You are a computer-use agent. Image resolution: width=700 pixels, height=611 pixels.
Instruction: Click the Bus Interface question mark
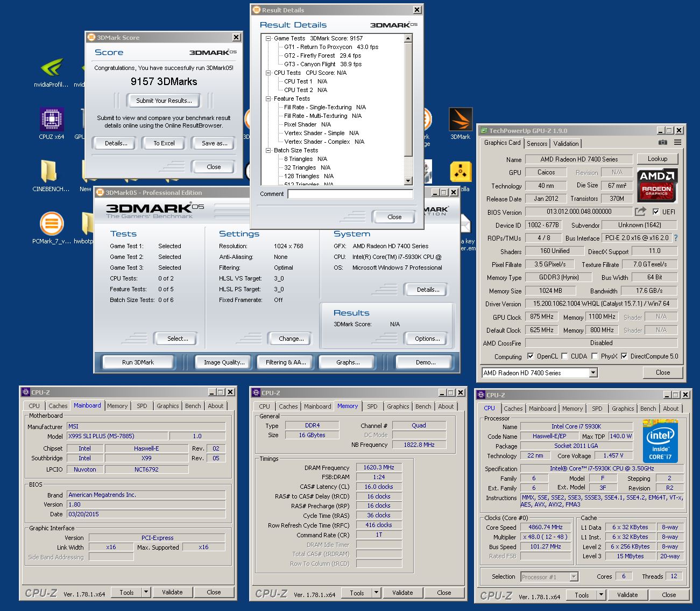676,238
